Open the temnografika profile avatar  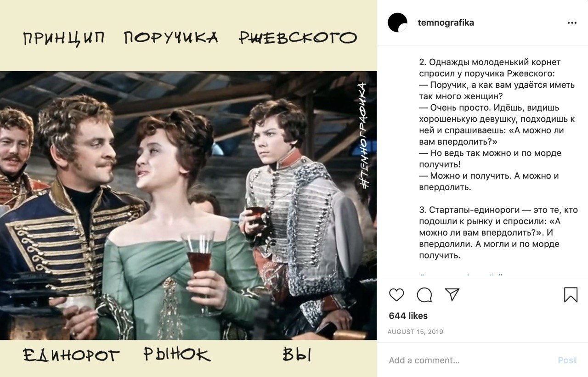tap(398, 23)
